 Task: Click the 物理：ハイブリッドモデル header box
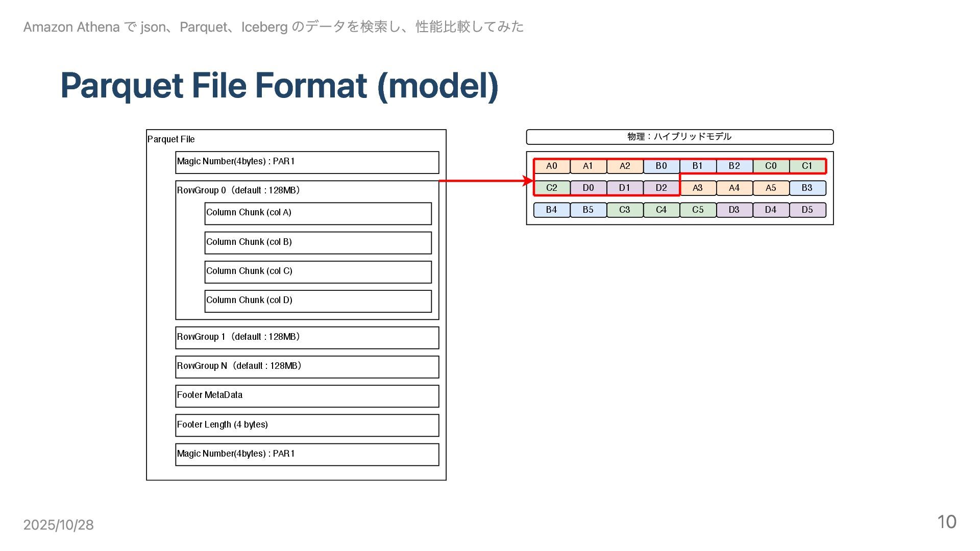pyautogui.click(x=679, y=137)
